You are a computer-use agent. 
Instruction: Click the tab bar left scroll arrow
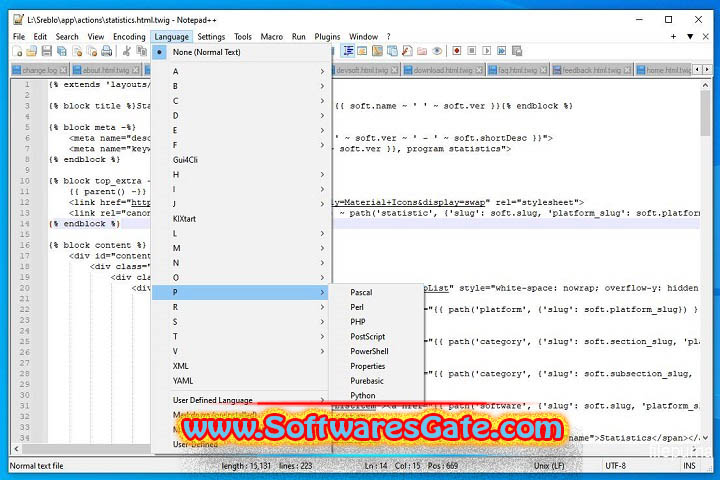pos(698,69)
